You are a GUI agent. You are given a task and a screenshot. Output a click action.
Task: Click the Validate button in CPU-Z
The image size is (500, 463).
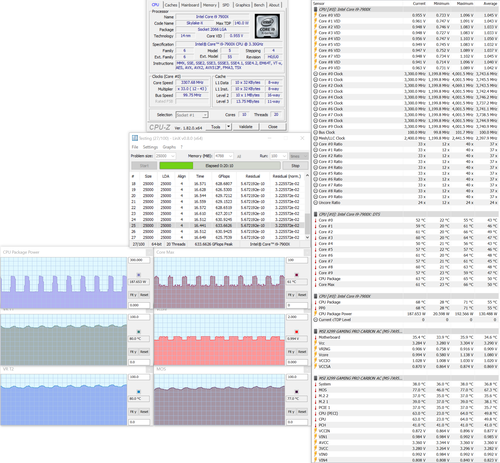[246, 127]
